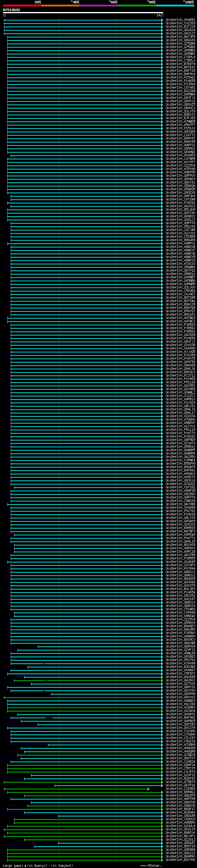Click the cyan ~100% legend segment
The width and height of the screenshot is (197, 868).
[x=175, y=6]
